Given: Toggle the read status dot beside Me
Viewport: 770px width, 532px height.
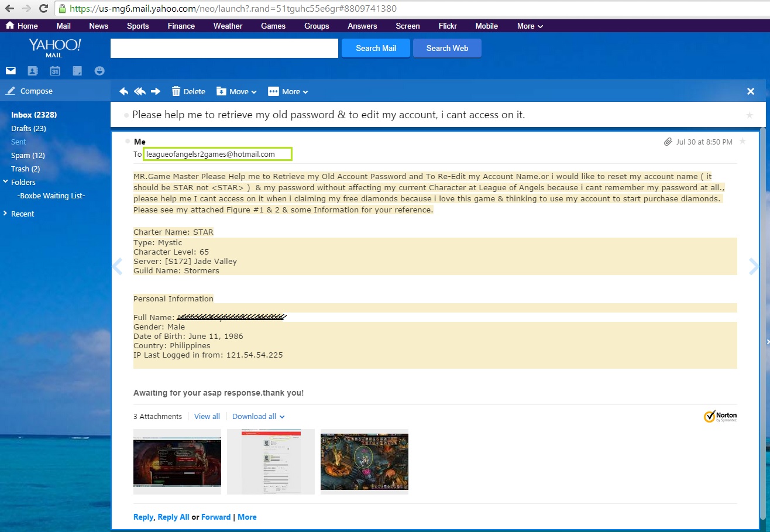Looking at the screenshot, I should pyautogui.click(x=128, y=142).
